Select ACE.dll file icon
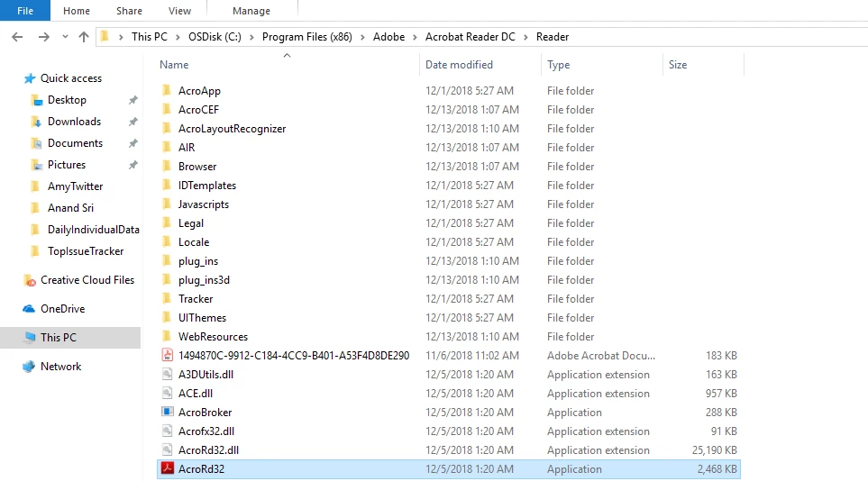The height and width of the screenshot is (481, 868). click(x=167, y=393)
